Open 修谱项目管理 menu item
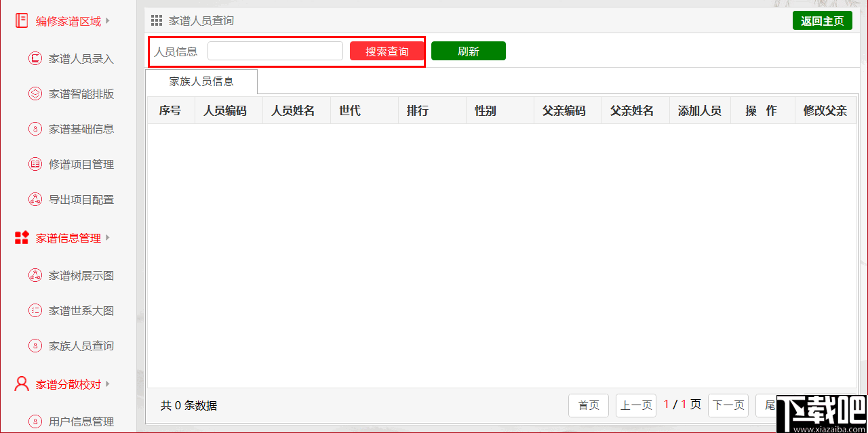Viewport: 868px width, 433px height. [x=81, y=164]
